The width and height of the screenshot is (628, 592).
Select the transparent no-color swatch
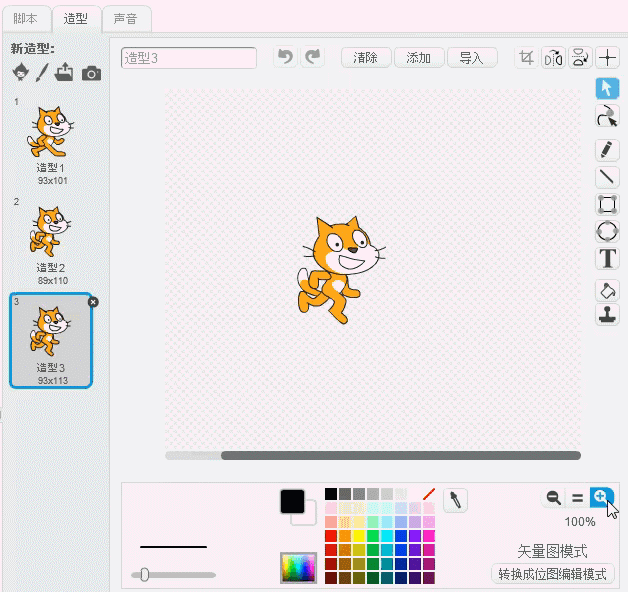(429, 494)
